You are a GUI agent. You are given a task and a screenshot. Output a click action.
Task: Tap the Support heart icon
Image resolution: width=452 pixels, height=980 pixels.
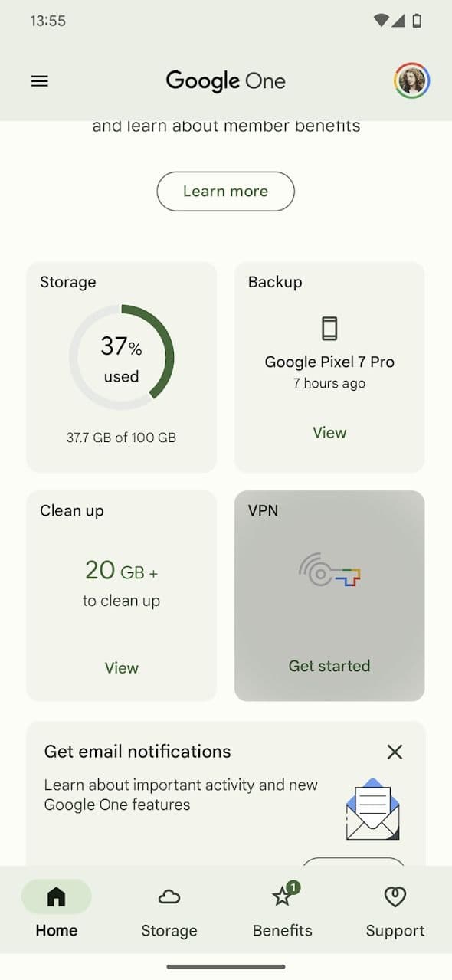point(395,896)
